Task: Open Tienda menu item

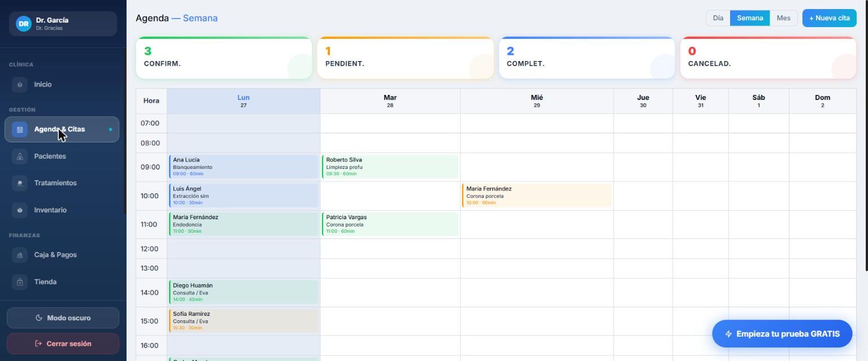Action: coord(62,282)
